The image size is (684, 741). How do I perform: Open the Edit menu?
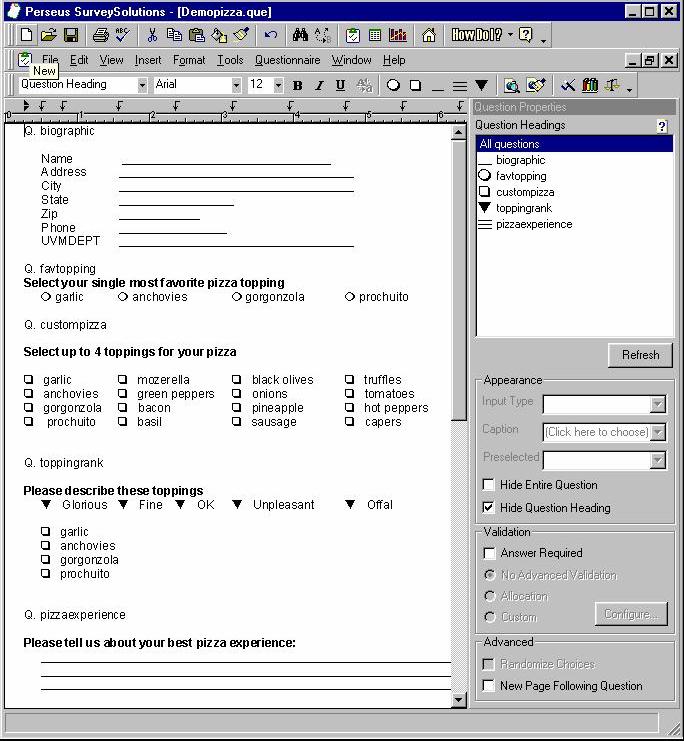pos(79,60)
